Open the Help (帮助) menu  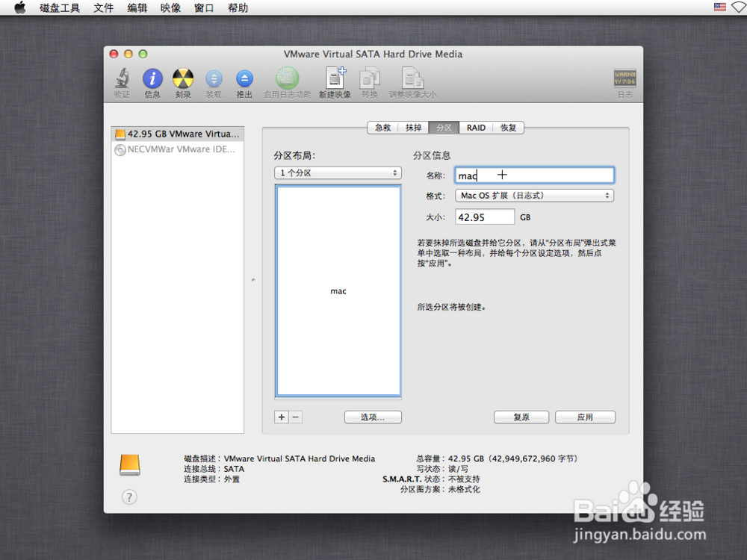point(238,7)
